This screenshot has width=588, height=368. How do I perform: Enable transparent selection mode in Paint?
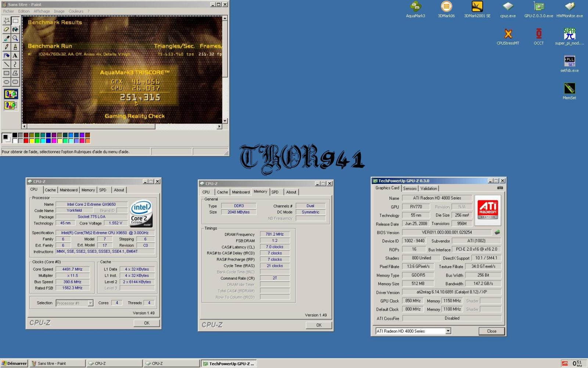tap(11, 105)
